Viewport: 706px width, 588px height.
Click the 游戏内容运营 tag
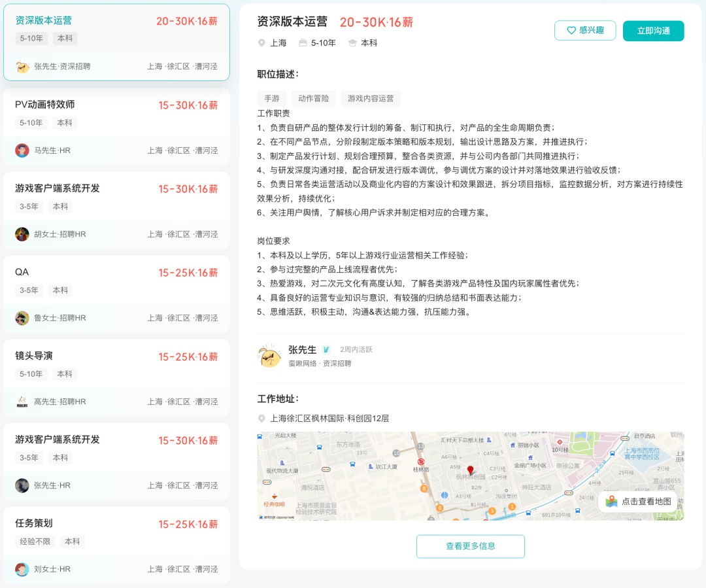371,98
